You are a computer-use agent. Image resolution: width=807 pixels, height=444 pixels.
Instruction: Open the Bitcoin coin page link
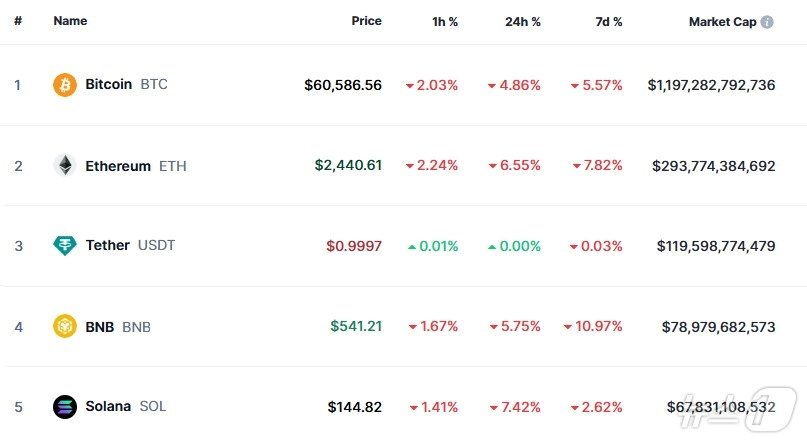(108, 85)
